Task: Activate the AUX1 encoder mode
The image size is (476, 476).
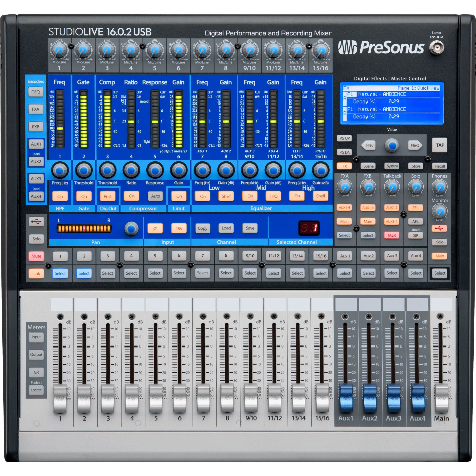Action: coord(36,144)
